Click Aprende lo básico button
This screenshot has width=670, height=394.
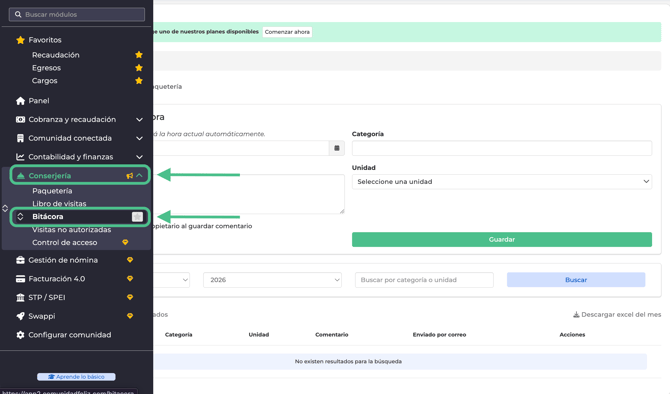pos(76,377)
